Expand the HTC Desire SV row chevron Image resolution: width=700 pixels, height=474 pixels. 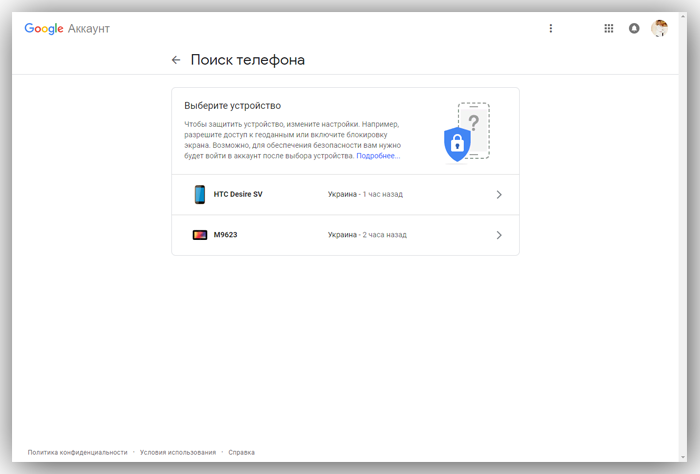click(x=499, y=195)
